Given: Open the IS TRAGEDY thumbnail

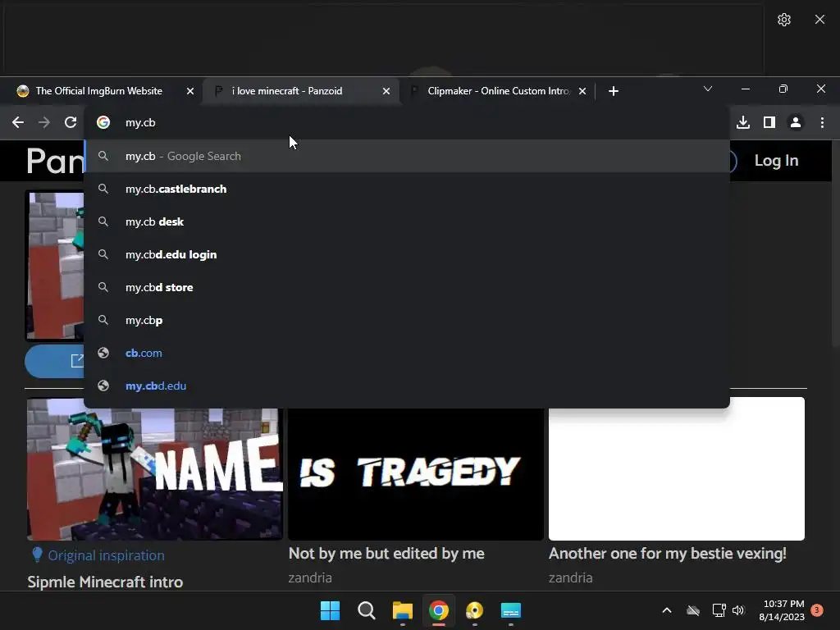Looking at the screenshot, I should pos(416,473).
